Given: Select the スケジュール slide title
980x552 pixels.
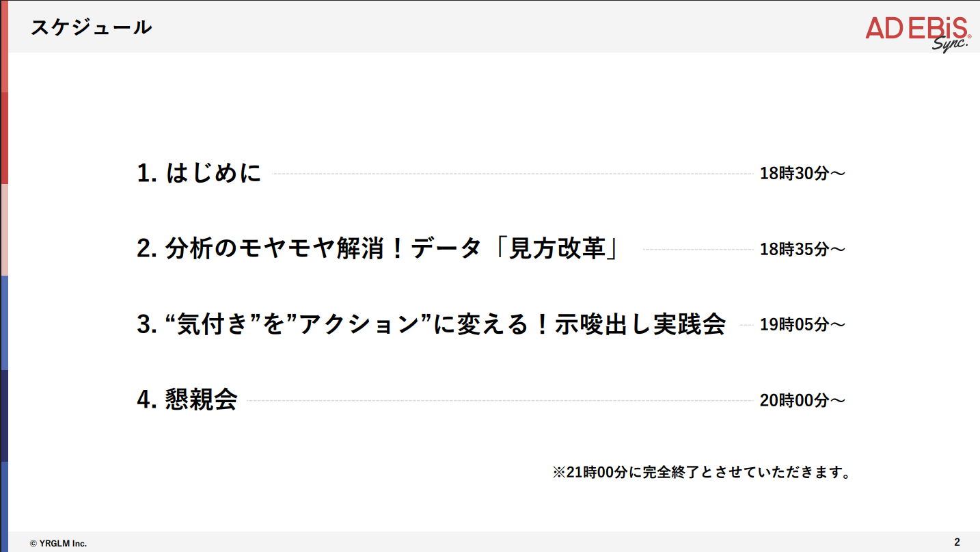Looking at the screenshot, I should click(91, 27).
